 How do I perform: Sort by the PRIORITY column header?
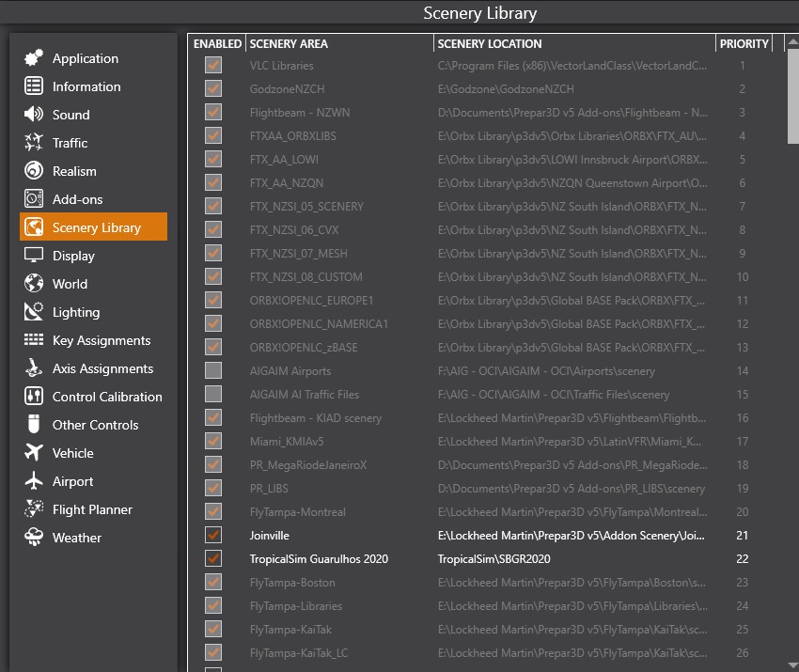[x=744, y=44]
